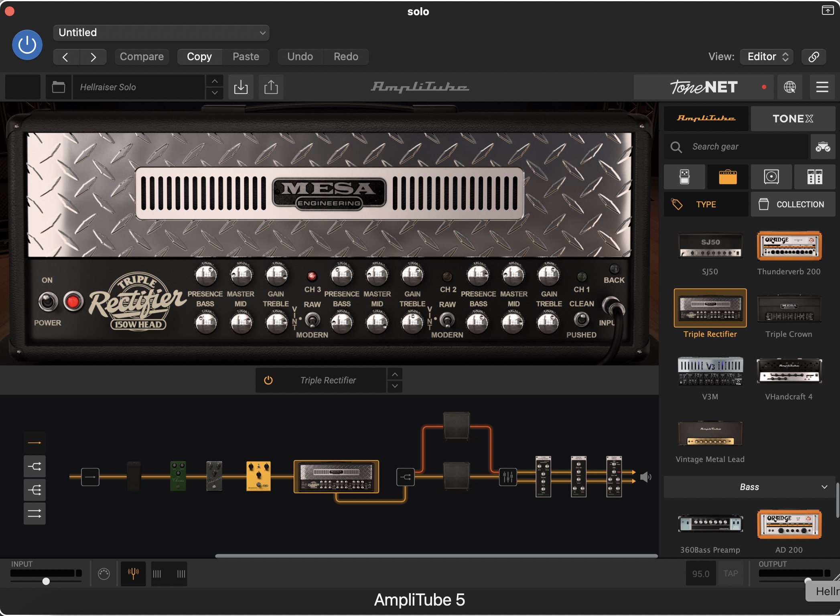Open the ToneNET globe icon
Image resolution: width=840 pixels, height=616 pixels.
[x=789, y=87]
